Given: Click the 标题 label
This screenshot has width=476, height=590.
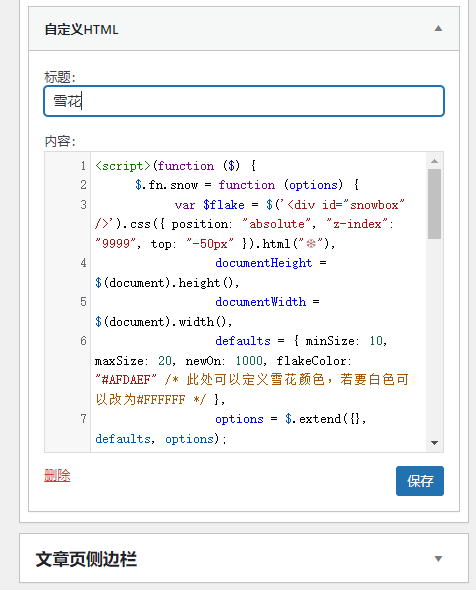Looking at the screenshot, I should (60, 77).
